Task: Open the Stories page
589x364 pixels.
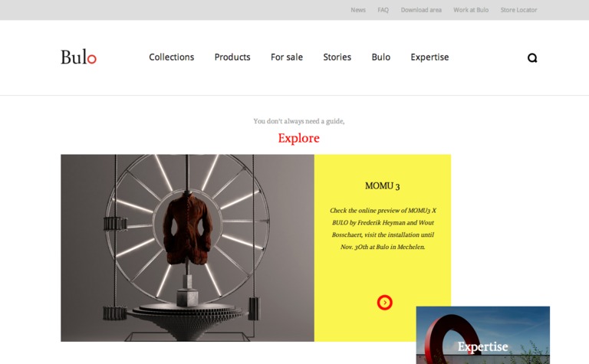Action: 337,57
